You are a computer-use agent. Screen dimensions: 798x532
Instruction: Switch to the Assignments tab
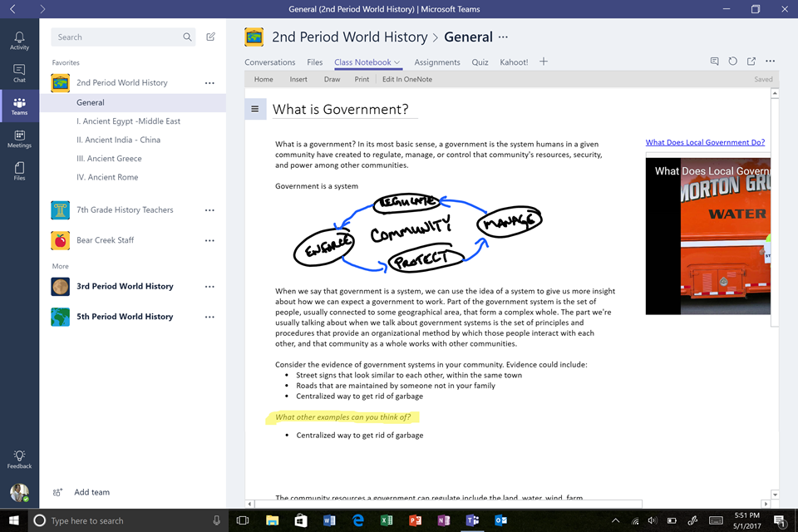[x=436, y=62]
